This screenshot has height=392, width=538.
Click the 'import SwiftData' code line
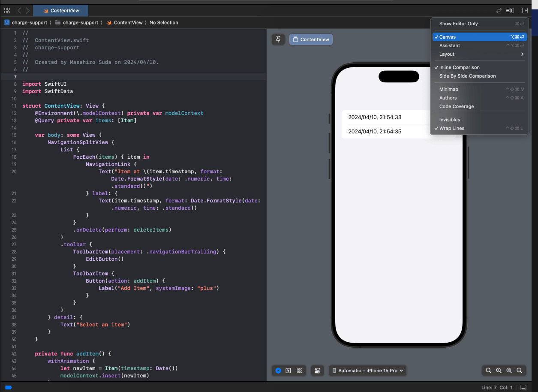[x=48, y=91]
